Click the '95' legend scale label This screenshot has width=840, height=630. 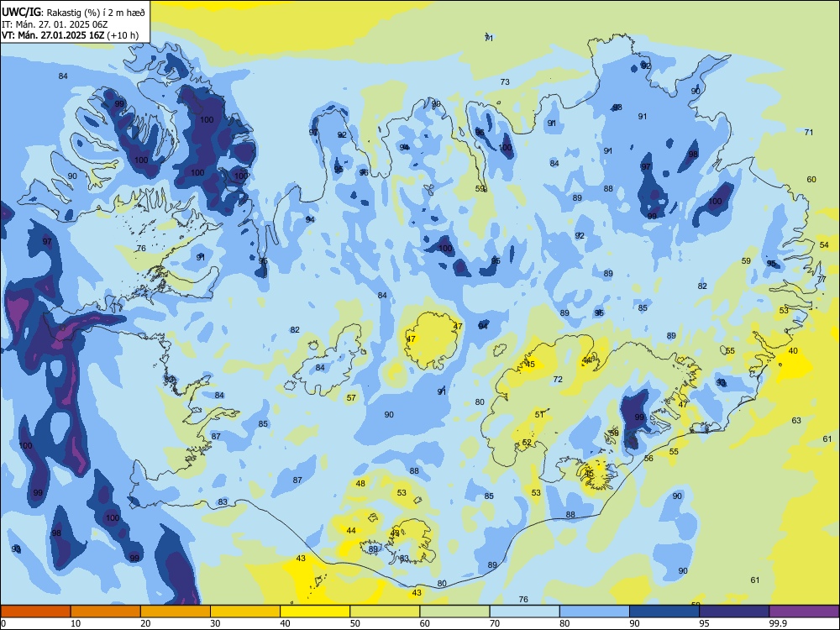point(705,623)
